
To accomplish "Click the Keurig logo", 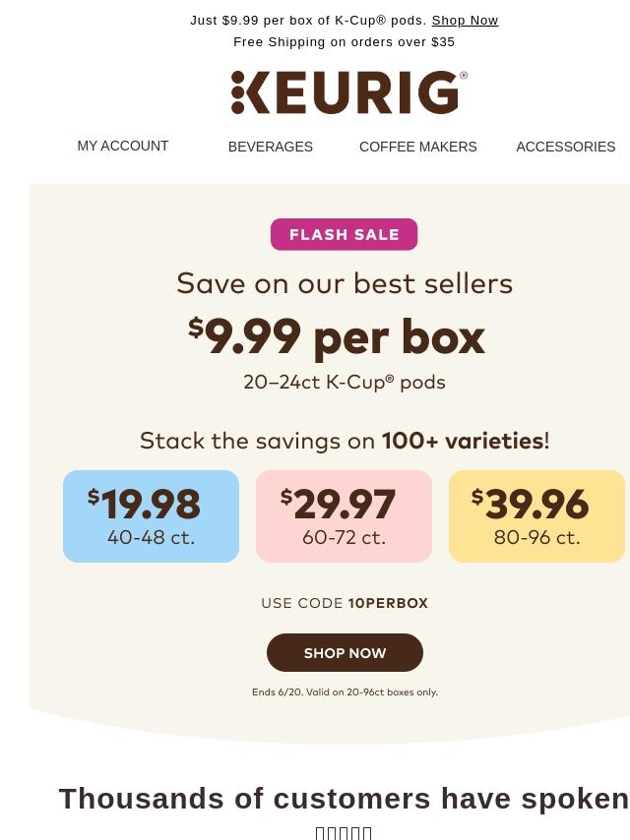I will [349, 92].
